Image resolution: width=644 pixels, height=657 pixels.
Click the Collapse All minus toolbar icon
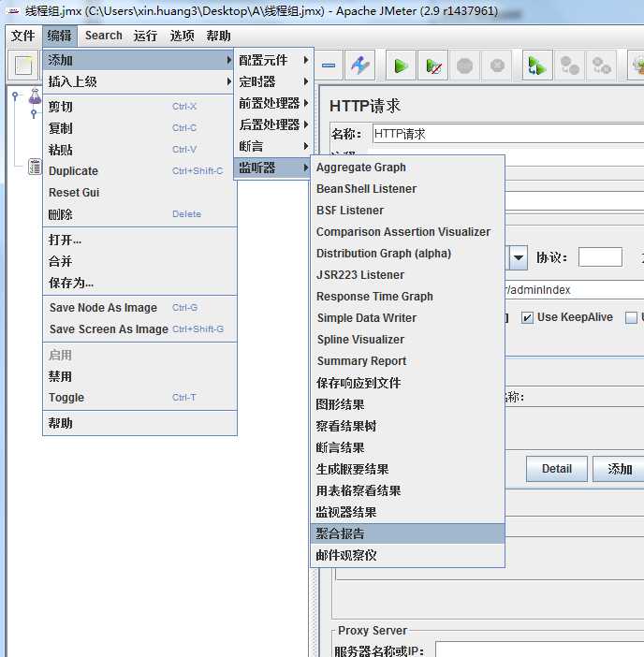click(329, 66)
